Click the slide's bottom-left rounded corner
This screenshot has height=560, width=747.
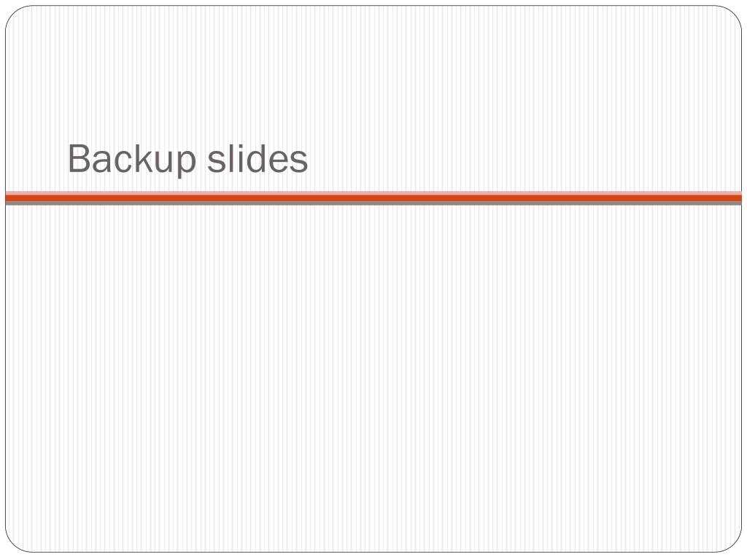tap(15, 543)
